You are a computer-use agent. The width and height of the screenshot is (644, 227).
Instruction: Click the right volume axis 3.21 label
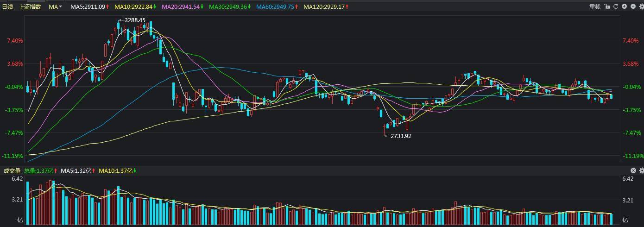click(628, 200)
